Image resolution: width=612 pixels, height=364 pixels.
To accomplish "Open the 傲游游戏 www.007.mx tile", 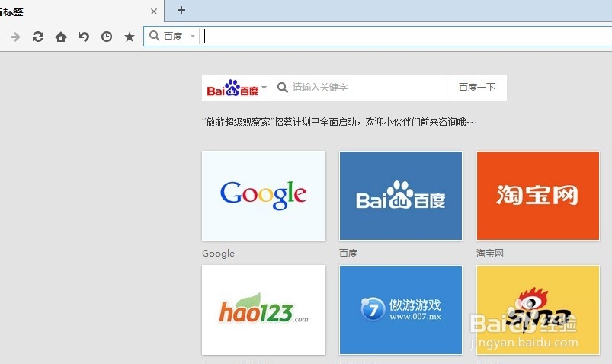I will point(401,310).
